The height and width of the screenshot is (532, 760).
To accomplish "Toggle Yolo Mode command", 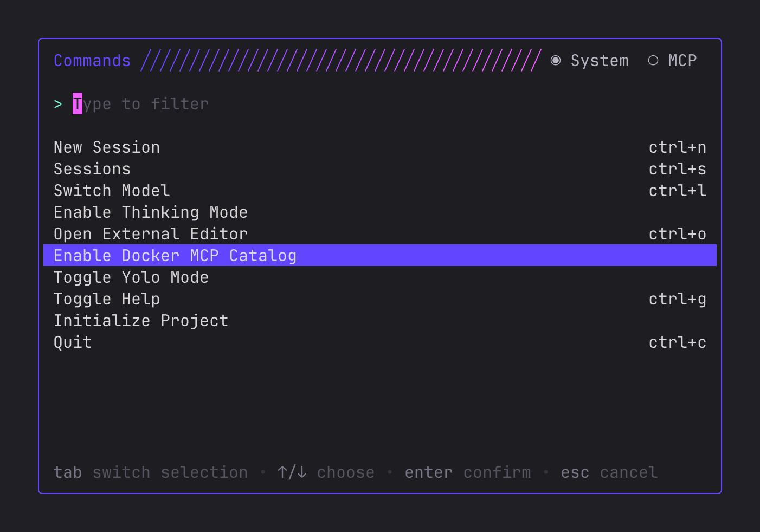I will (131, 277).
